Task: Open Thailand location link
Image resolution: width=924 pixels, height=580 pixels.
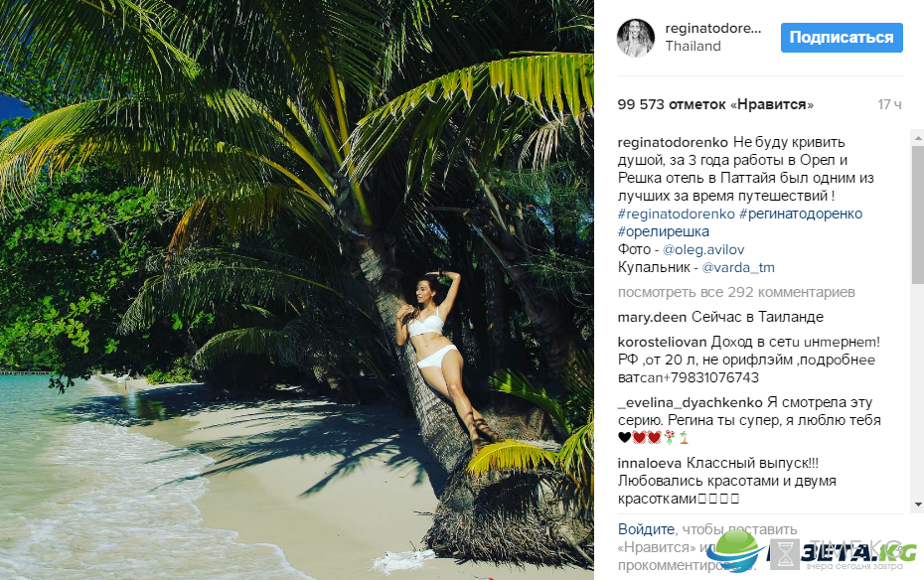Action: (x=693, y=46)
